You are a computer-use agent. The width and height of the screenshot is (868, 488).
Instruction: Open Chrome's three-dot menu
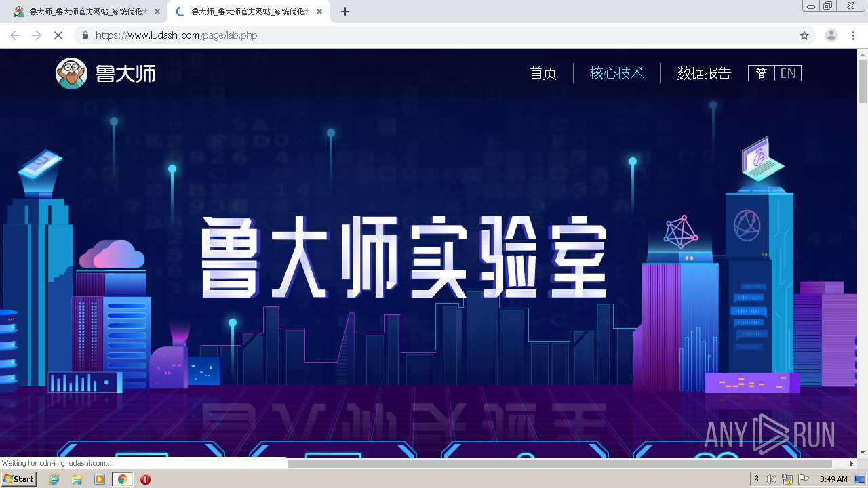[853, 35]
